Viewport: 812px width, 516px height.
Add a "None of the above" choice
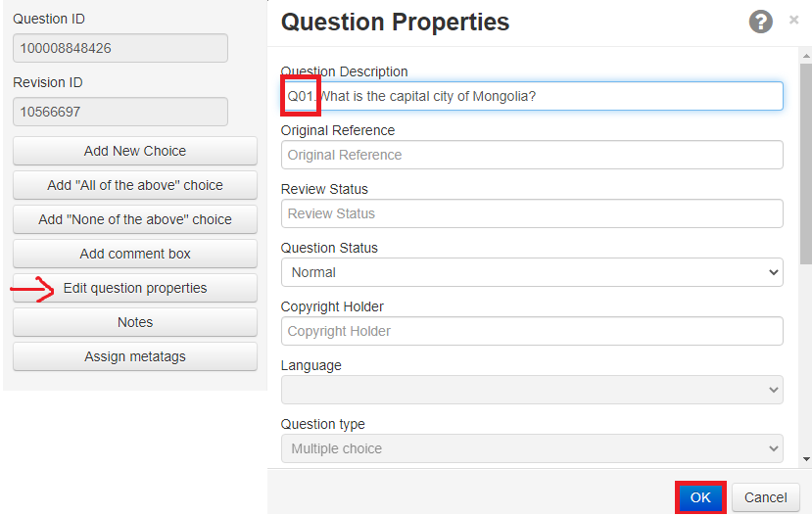click(135, 219)
